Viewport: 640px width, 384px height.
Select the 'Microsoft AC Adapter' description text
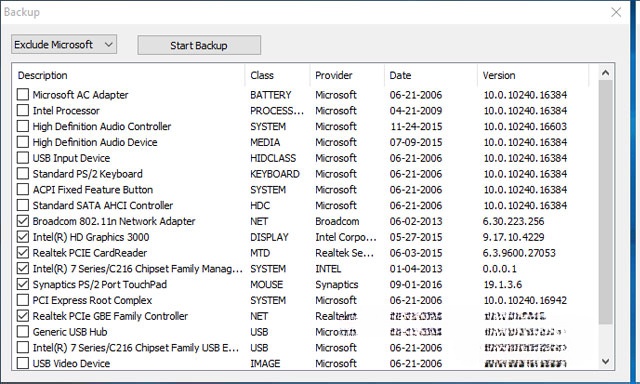pos(80,95)
